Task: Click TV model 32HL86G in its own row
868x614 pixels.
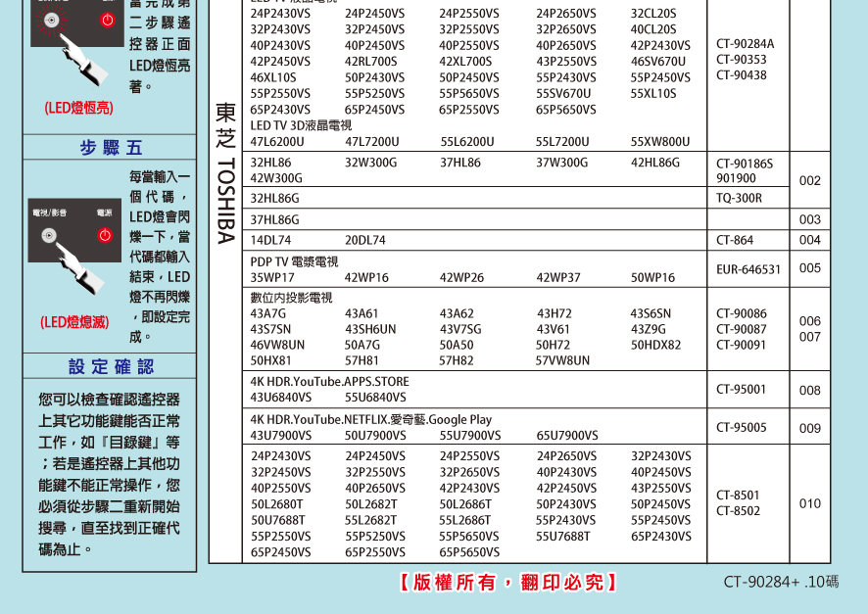Action: 274,198
